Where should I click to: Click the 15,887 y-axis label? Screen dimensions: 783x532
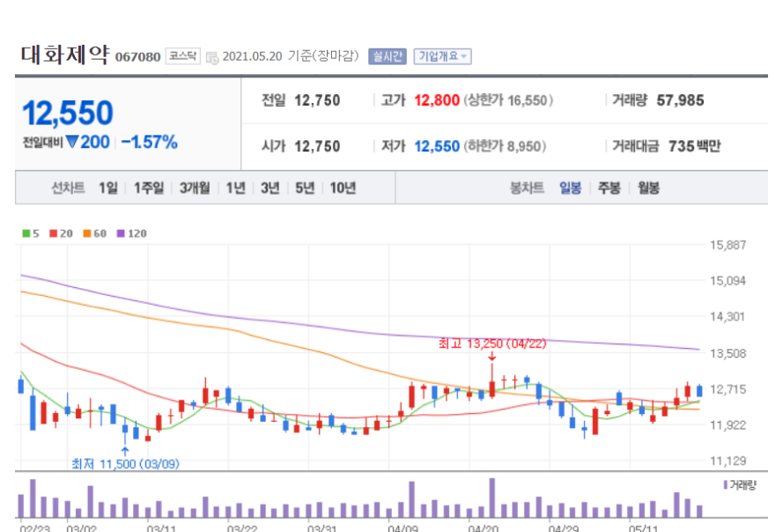coord(728,245)
